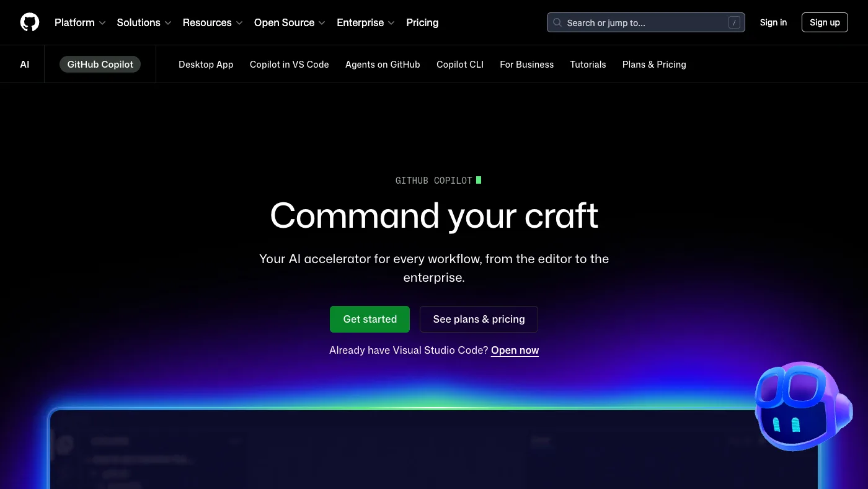
Task: Open the Copilot CLI subnav item
Action: [x=460, y=64]
